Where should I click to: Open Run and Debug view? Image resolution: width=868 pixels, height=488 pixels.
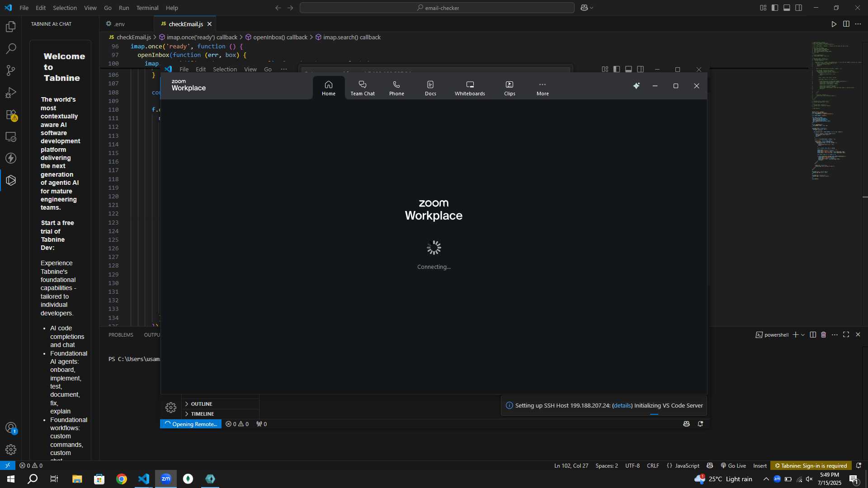[11, 93]
